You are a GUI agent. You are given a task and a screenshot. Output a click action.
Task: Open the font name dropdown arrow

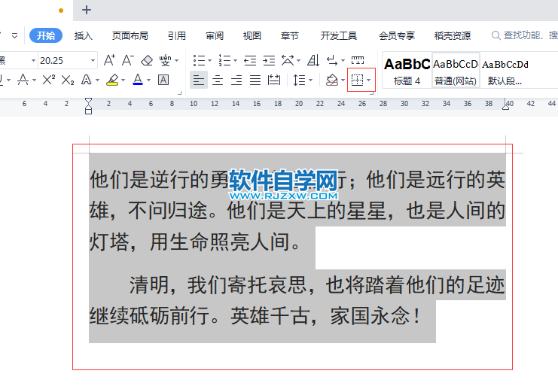33,60
